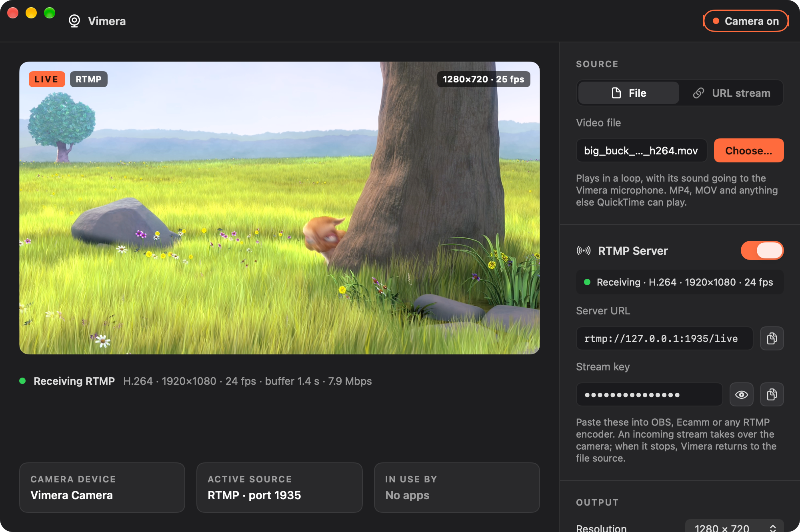Select the File source tab
Image resolution: width=800 pixels, height=532 pixels.
pyautogui.click(x=628, y=93)
